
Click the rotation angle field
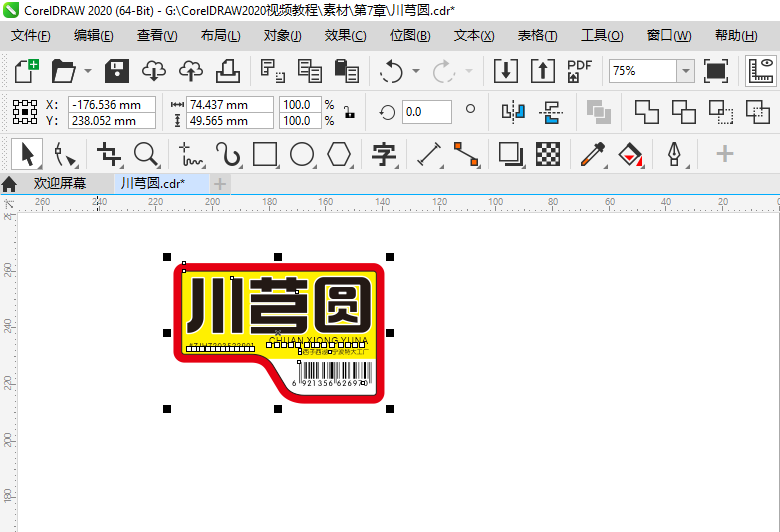click(427, 112)
